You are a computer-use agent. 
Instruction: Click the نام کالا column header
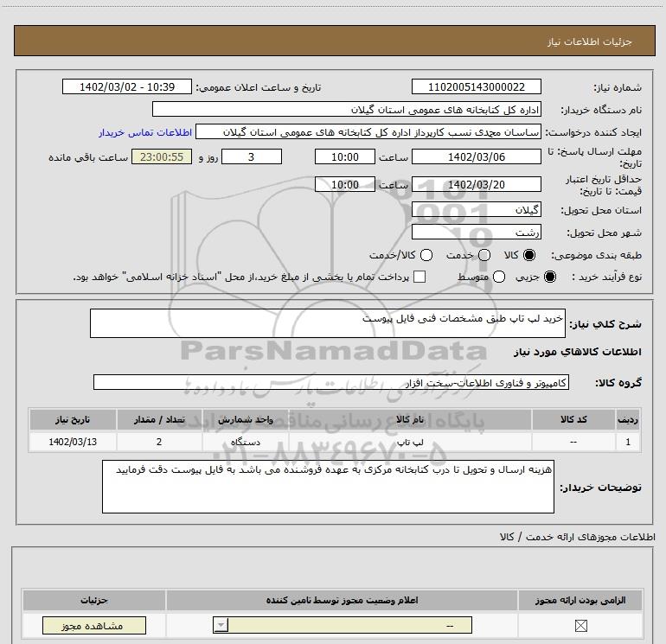point(410,419)
